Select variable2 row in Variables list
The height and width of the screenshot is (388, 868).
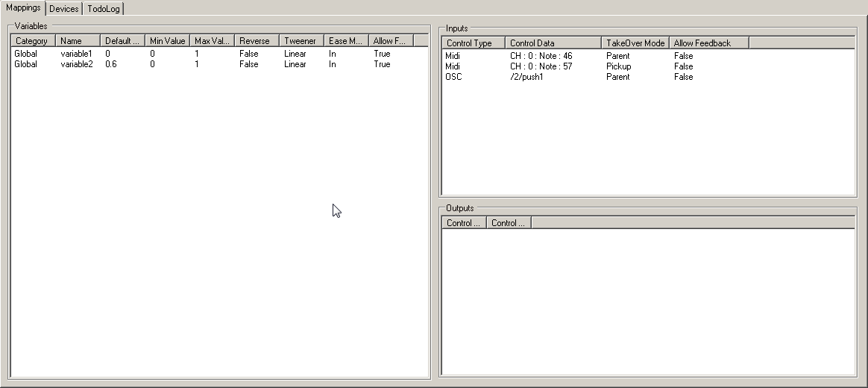(76, 64)
